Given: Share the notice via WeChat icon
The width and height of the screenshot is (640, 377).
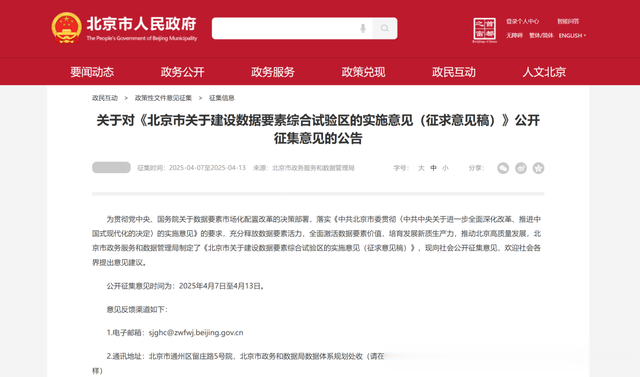Looking at the screenshot, I should click(503, 168).
